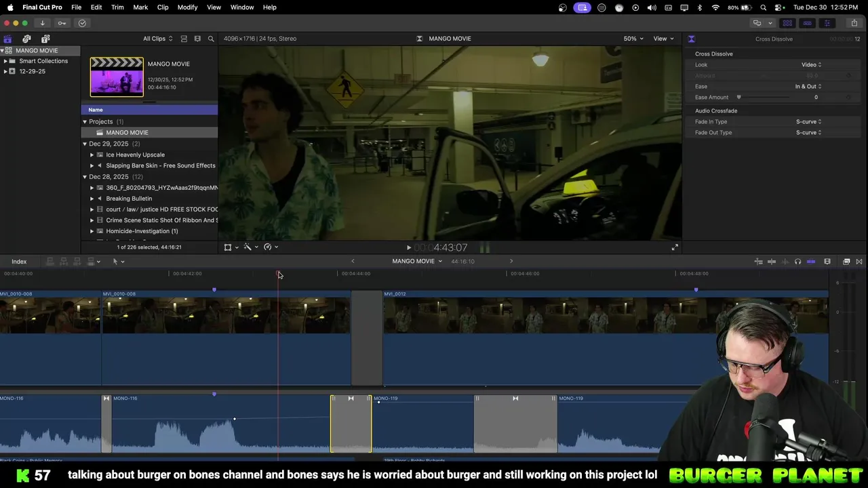Expand the Smart Collections folder
Image resolution: width=868 pixels, height=488 pixels.
[5, 61]
